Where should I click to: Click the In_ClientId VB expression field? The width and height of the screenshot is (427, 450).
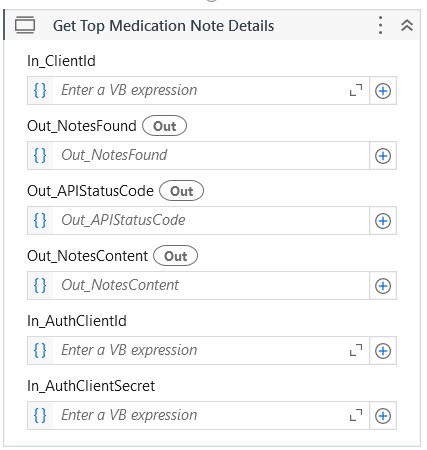(198, 91)
